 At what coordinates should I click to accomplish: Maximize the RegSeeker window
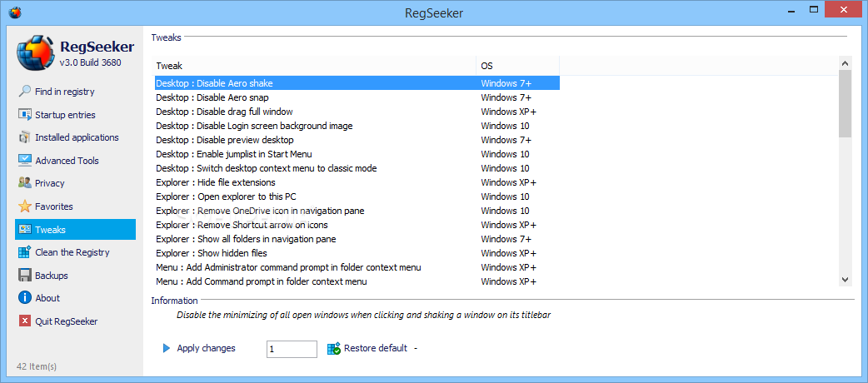click(x=814, y=9)
